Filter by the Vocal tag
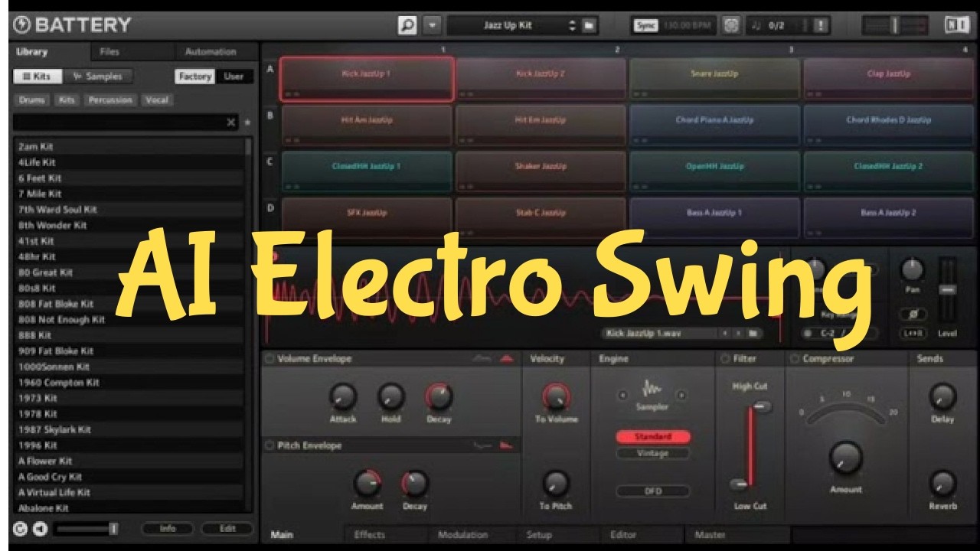Screen dimensions: 980x551 tap(157, 100)
